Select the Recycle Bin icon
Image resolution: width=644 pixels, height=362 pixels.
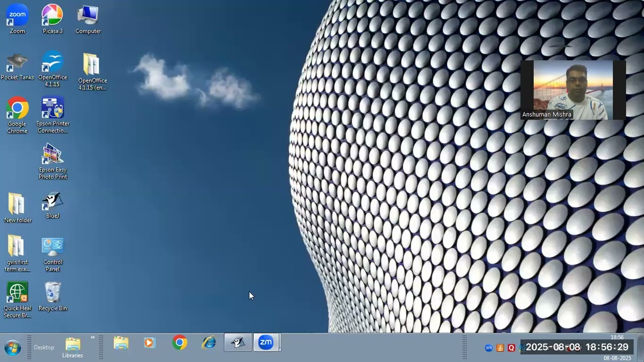(x=52, y=297)
